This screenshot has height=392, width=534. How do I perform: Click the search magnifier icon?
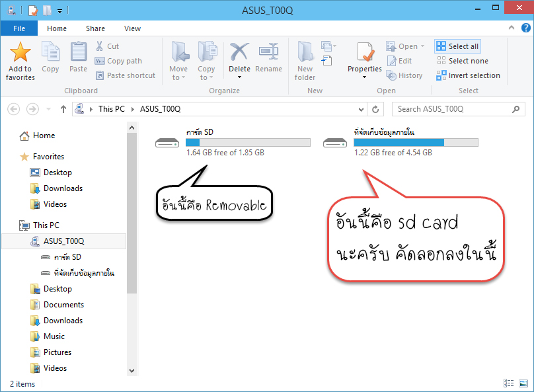(515, 109)
